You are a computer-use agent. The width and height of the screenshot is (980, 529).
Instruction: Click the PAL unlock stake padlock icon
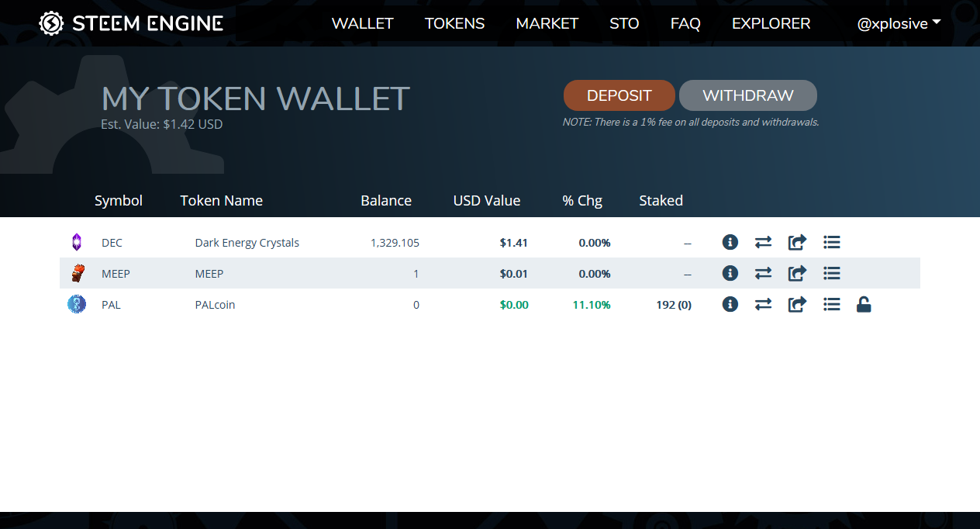[864, 304]
